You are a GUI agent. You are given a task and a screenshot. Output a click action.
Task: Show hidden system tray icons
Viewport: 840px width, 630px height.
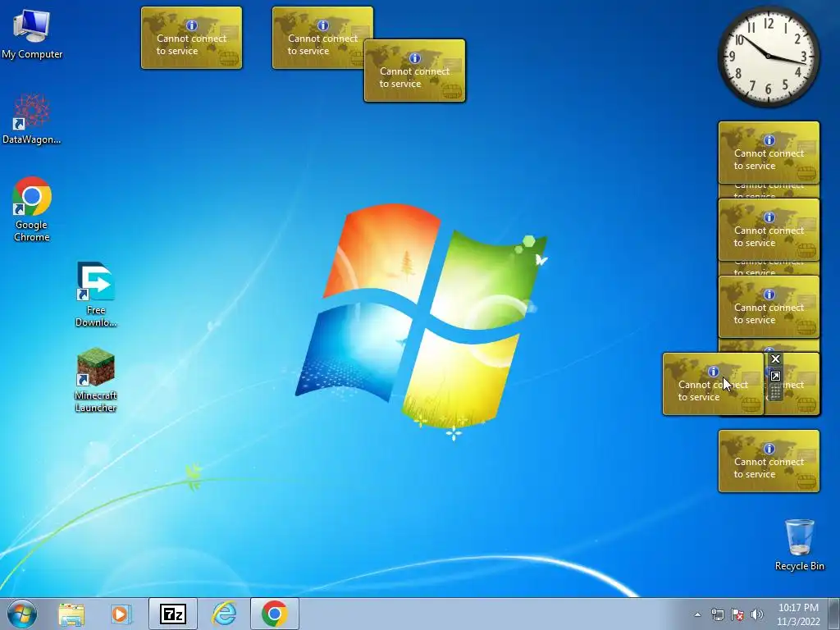(697, 614)
